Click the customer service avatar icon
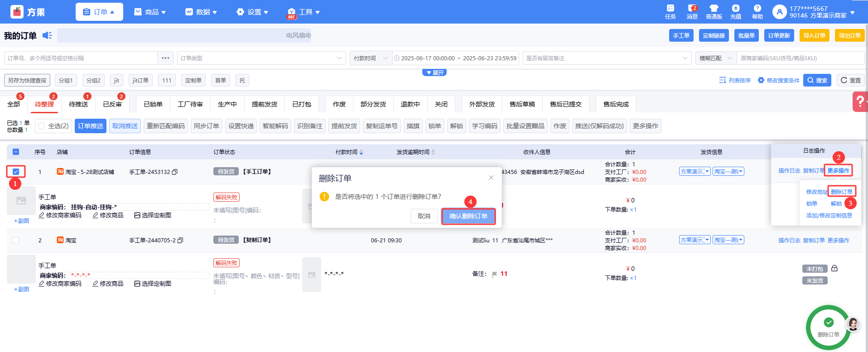 [853, 323]
